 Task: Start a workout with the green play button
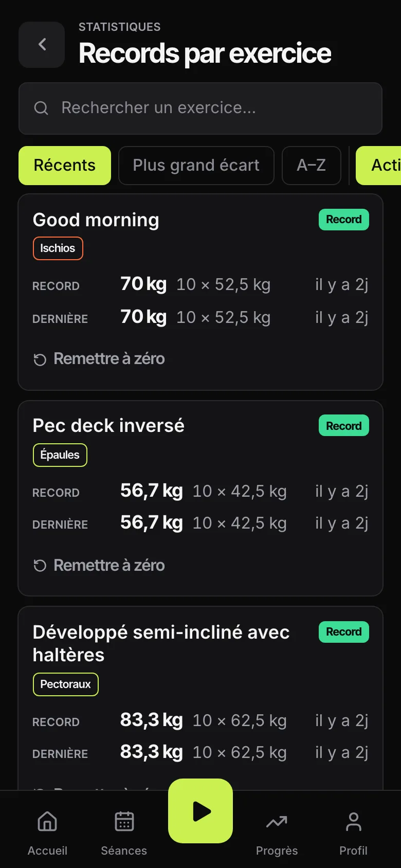click(x=200, y=811)
